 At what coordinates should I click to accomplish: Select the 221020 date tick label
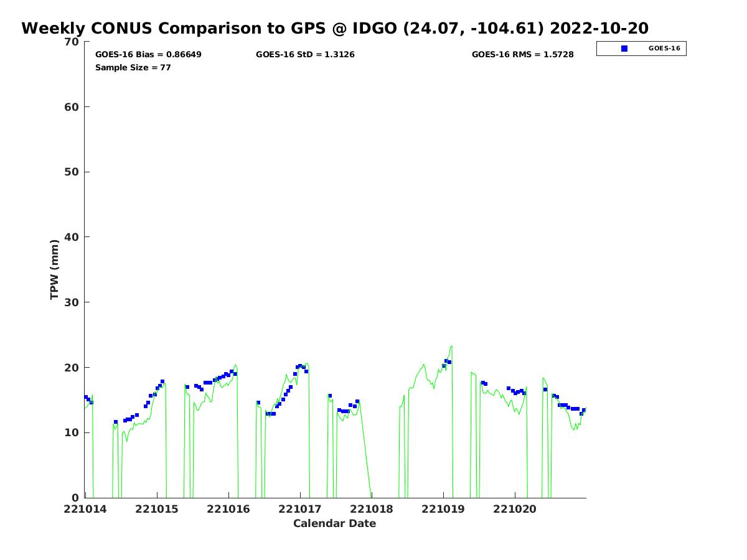[515, 509]
